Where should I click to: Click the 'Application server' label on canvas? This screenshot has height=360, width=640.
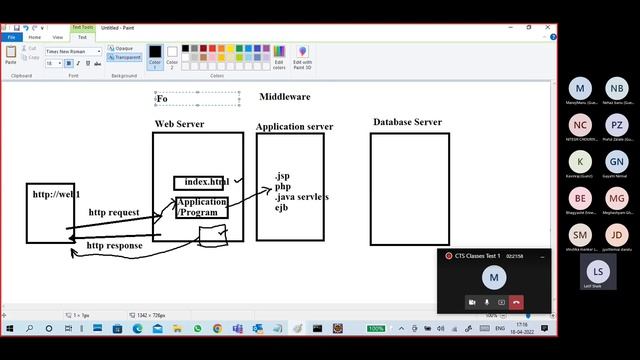click(x=294, y=127)
